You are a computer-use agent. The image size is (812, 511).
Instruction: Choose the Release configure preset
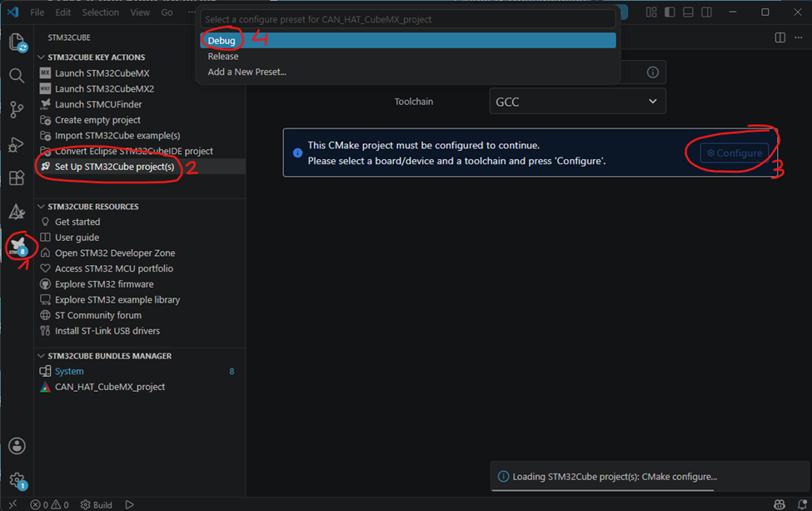[408, 56]
